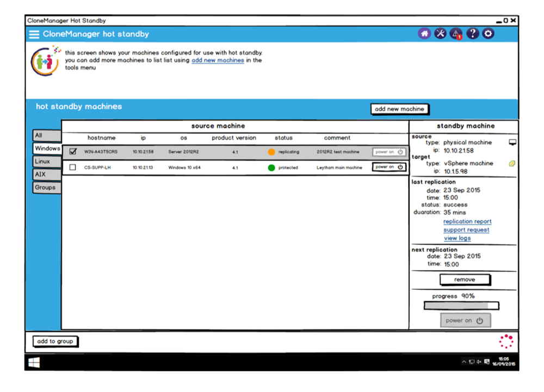Viewport: 544px width, 392px height.
Task: View alerts via warning triangle icon
Action: 456,34
